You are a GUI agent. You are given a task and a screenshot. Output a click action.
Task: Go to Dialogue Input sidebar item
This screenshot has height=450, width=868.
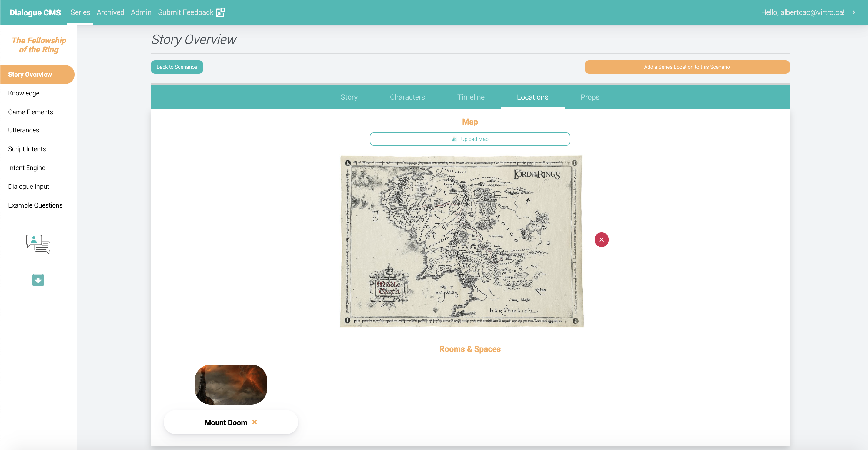[x=29, y=187]
